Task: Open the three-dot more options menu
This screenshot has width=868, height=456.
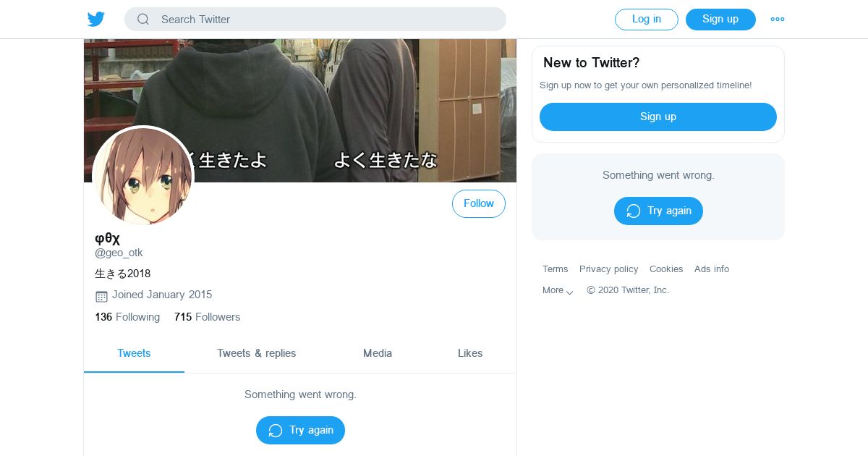Action: (x=778, y=20)
